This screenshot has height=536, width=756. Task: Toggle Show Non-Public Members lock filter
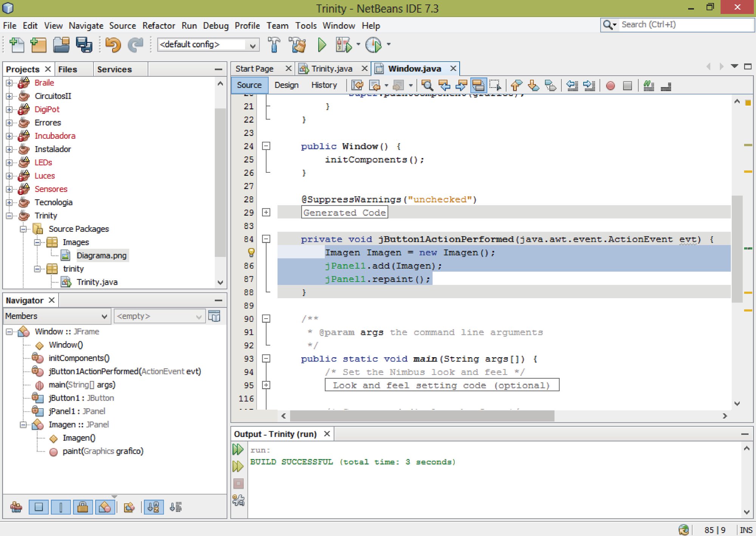point(83,507)
